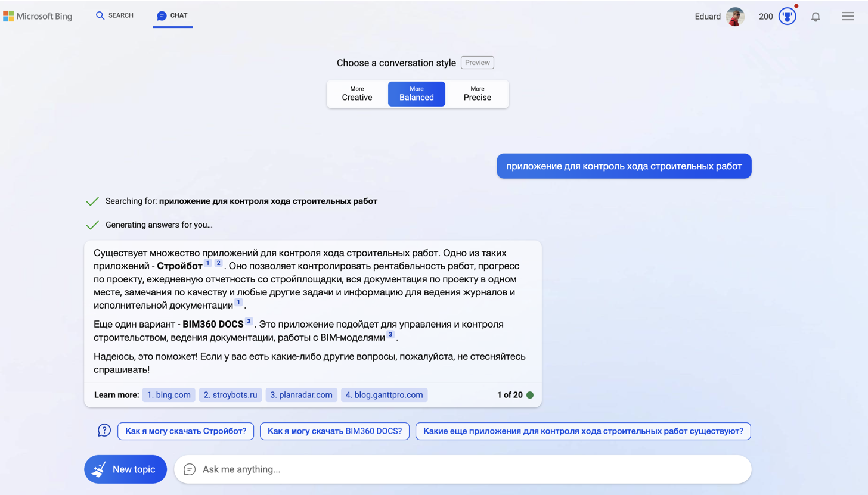Switch to the SEARCH tab
Image resolution: width=868 pixels, height=495 pixels.
[x=114, y=15]
